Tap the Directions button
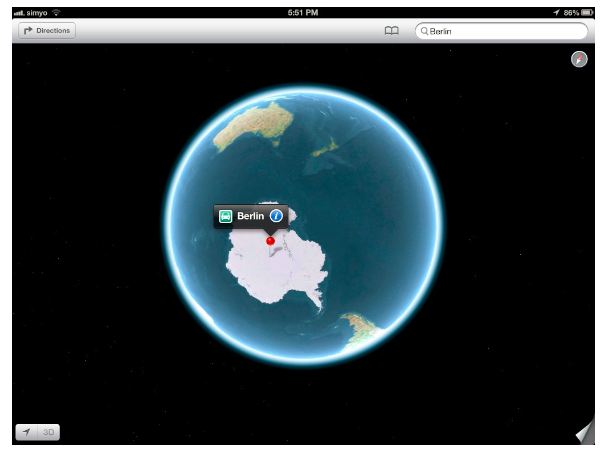 (46, 31)
